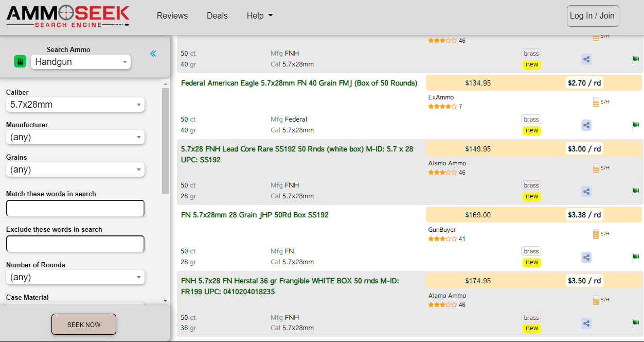
Task: Share the topmost 40 gr FNH listing
Action: (x=586, y=59)
